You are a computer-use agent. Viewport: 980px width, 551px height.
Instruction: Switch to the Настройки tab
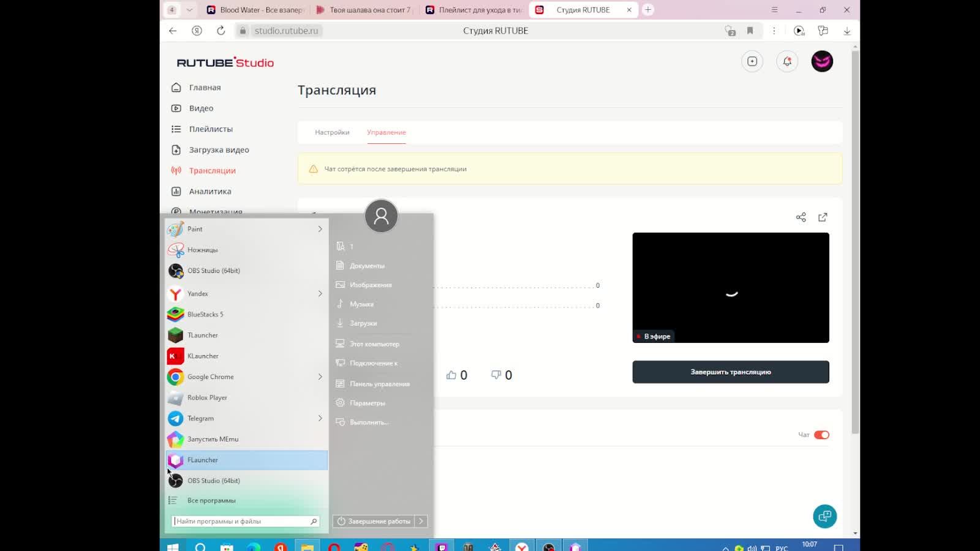332,132
